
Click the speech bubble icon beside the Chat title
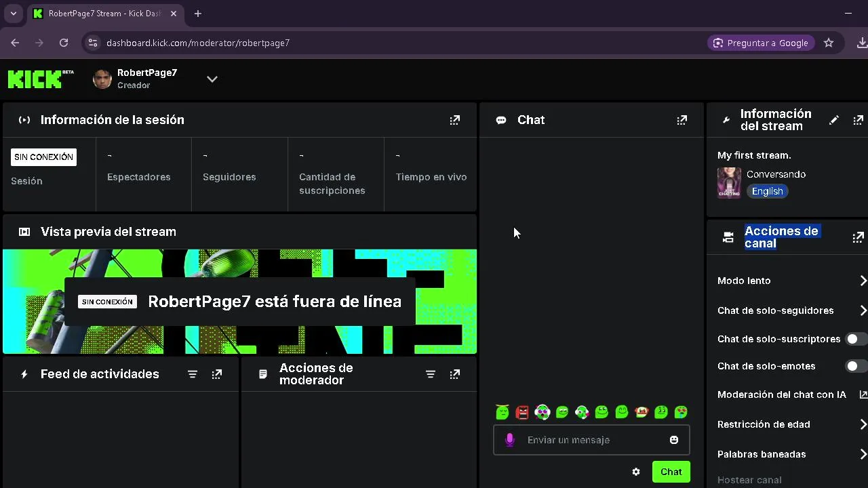pos(501,120)
